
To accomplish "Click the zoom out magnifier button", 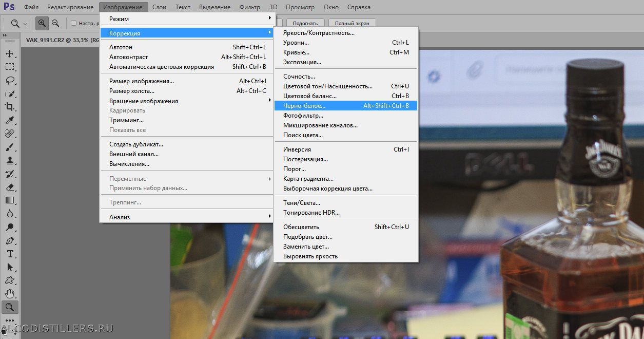I will tap(55, 23).
